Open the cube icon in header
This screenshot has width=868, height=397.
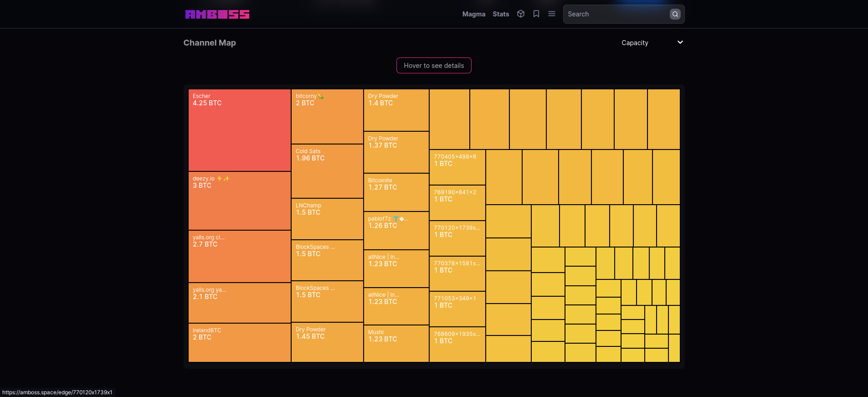pyautogui.click(x=521, y=14)
